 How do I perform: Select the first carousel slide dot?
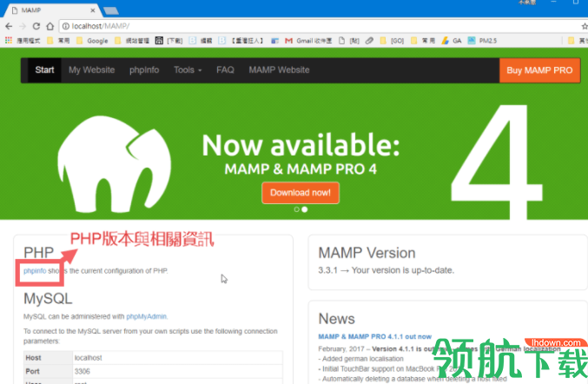(x=297, y=209)
